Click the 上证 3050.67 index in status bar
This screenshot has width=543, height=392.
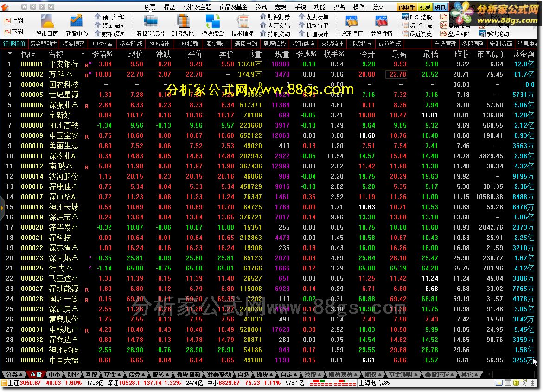(24, 383)
